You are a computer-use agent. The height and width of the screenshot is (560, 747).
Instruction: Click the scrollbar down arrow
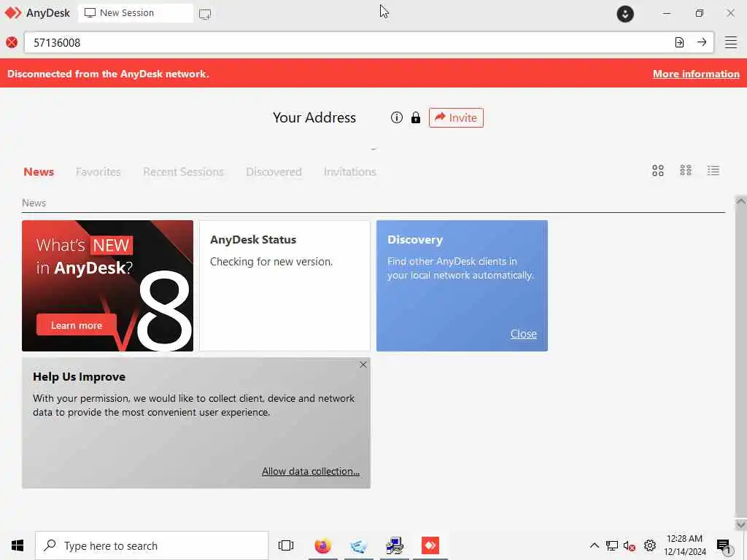(741, 524)
